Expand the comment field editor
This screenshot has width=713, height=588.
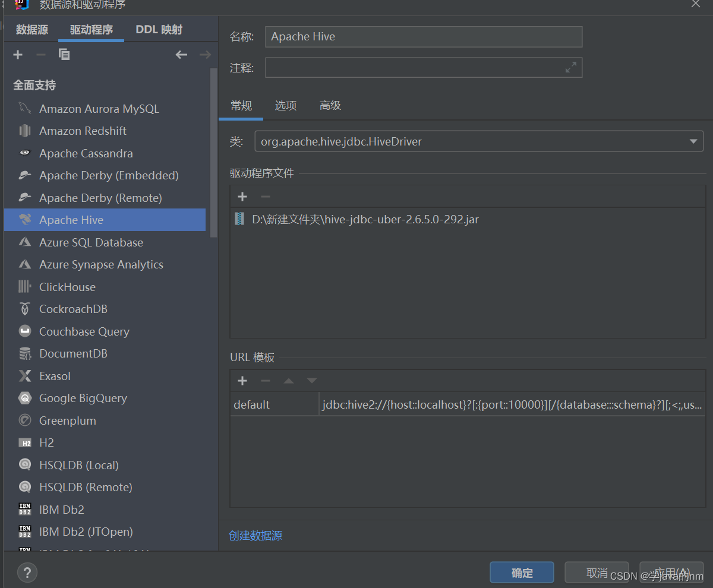(571, 68)
